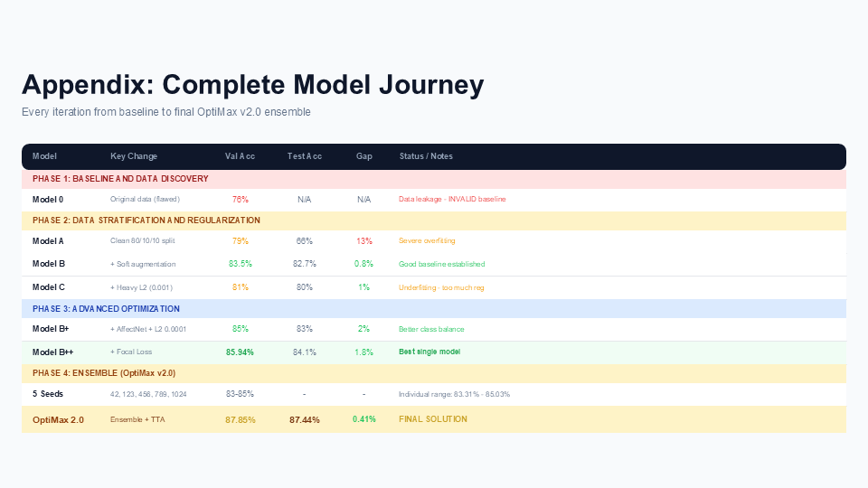Select the 'Val Acc' column header
This screenshot has width=868, height=488.
click(x=240, y=156)
